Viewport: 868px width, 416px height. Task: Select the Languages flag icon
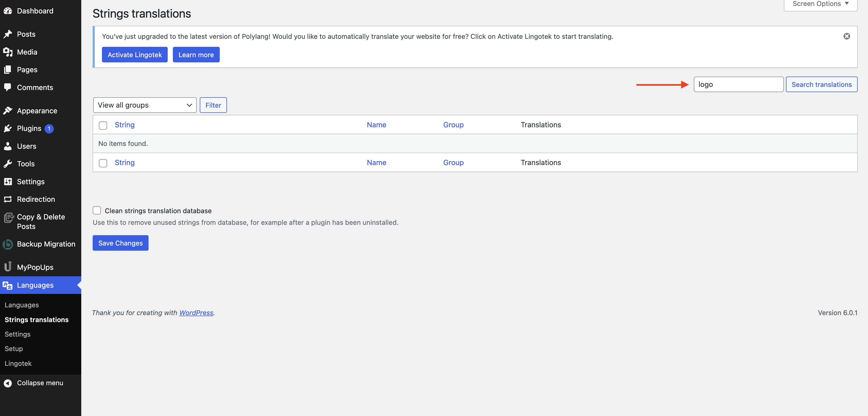[8, 285]
